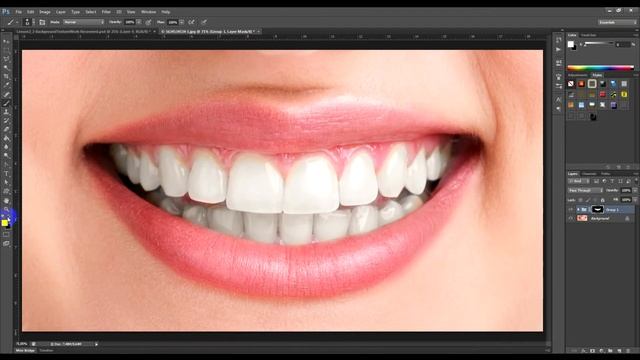This screenshot has height=360, width=640.
Task: Open the layer Opacity dropdown arrow
Action: (635, 191)
